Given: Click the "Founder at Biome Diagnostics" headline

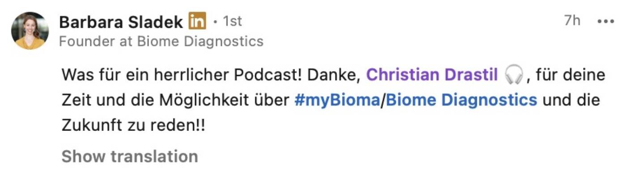Looking at the screenshot, I should 161,42.
